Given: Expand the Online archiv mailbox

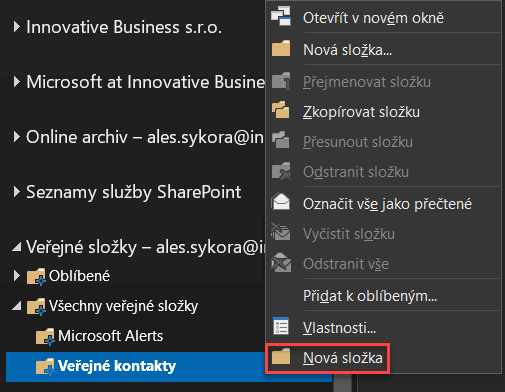Looking at the screenshot, I should pyautogui.click(x=16, y=137).
